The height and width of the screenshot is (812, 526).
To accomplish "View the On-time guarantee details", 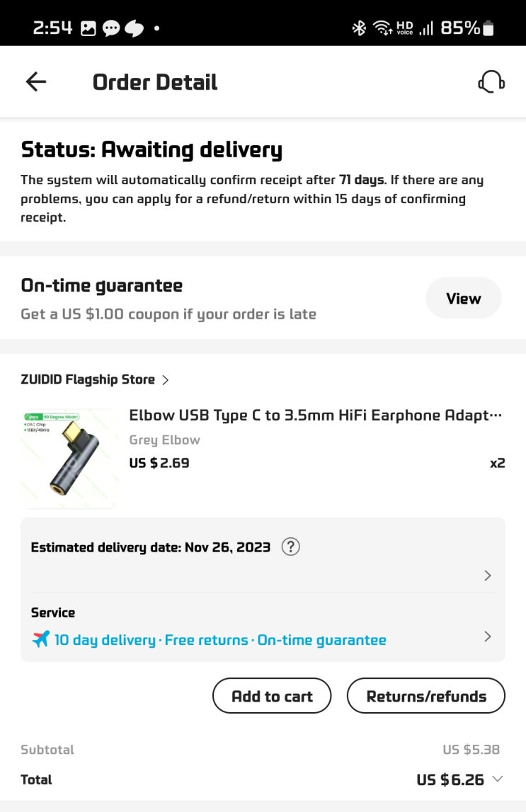I will coord(463,298).
